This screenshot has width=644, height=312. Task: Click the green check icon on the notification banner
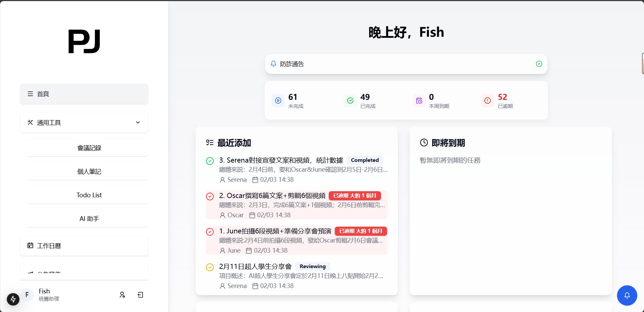[x=538, y=63]
